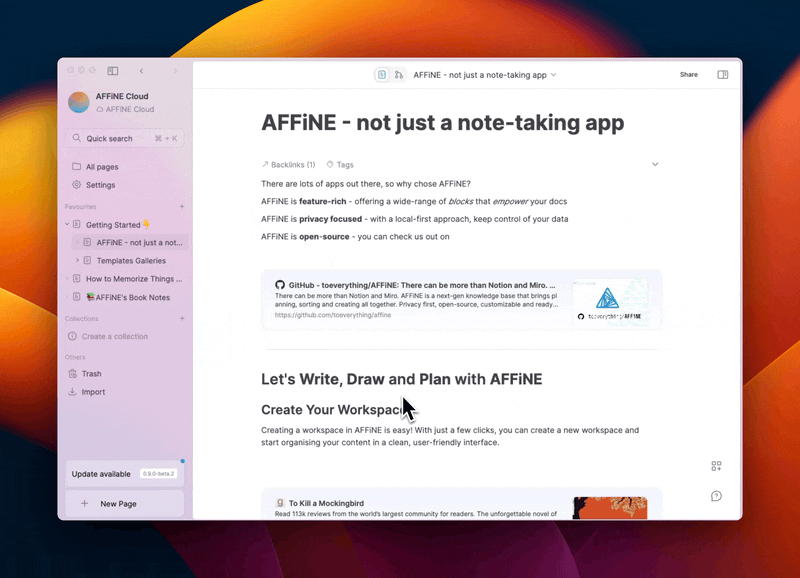Screen dimensions: 800x578
Task: Click the 'privacy focused' paragraph line
Action: point(414,219)
